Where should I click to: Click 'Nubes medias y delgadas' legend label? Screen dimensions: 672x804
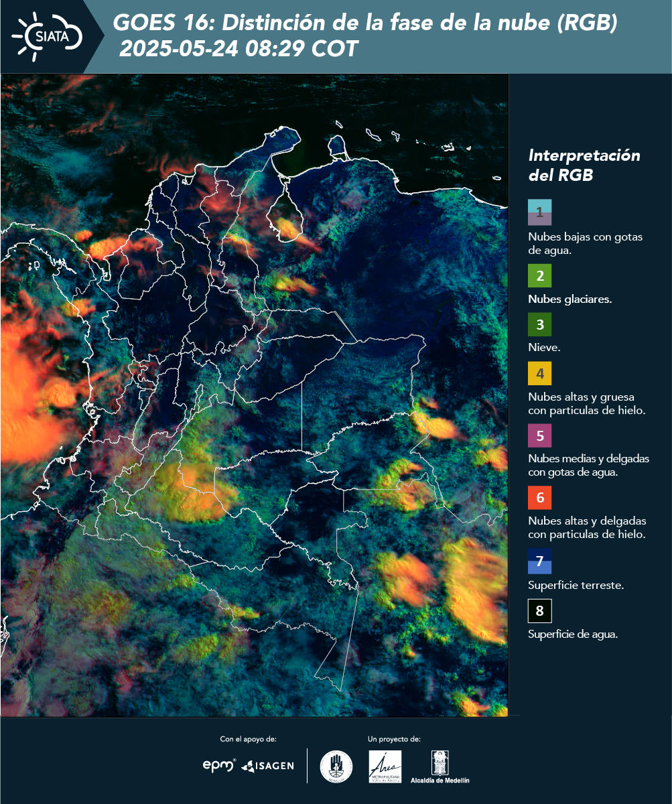[x=588, y=466]
